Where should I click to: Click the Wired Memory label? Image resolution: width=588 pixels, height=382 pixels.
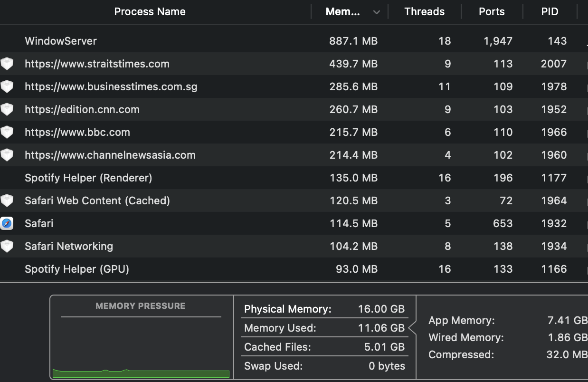coord(466,337)
